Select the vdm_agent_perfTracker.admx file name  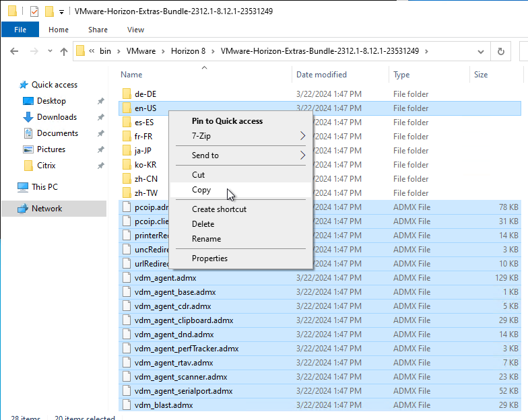pyautogui.click(x=187, y=349)
